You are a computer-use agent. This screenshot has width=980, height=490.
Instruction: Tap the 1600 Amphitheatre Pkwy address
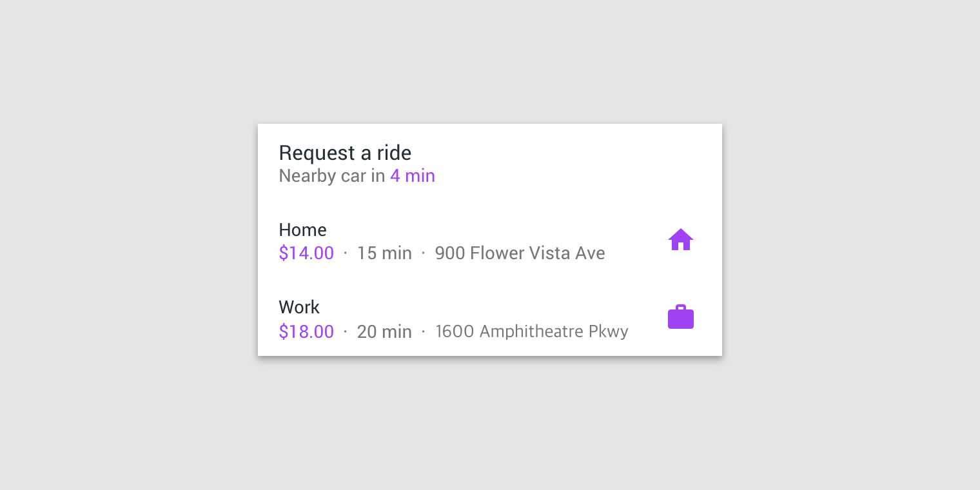532,331
